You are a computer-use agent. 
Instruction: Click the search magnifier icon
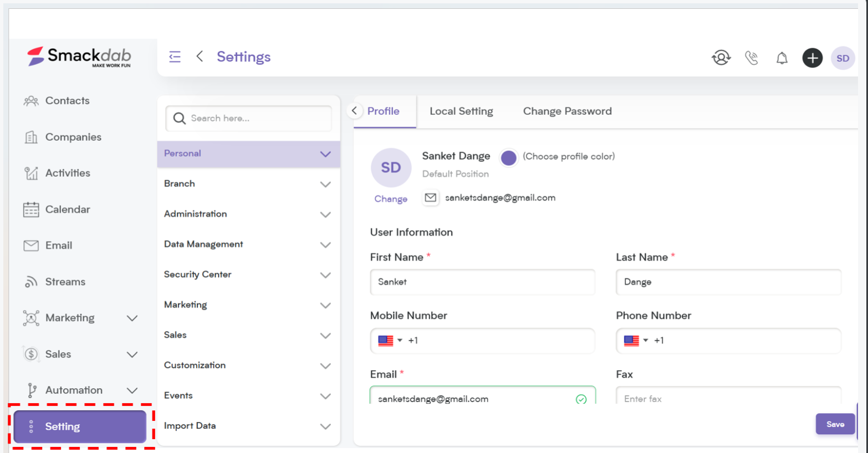coord(179,119)
